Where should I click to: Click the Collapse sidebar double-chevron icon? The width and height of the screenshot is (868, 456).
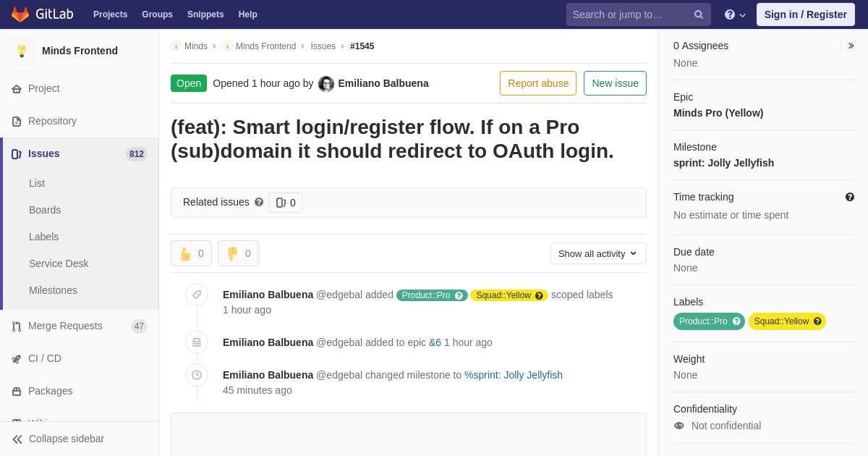[17, 439]
